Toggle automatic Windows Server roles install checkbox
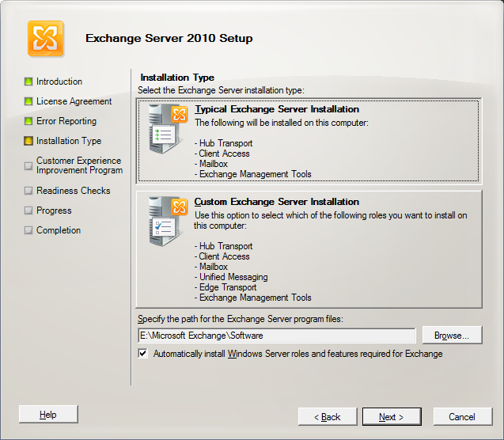Viewport: 504px width, 440px height. 142,354
